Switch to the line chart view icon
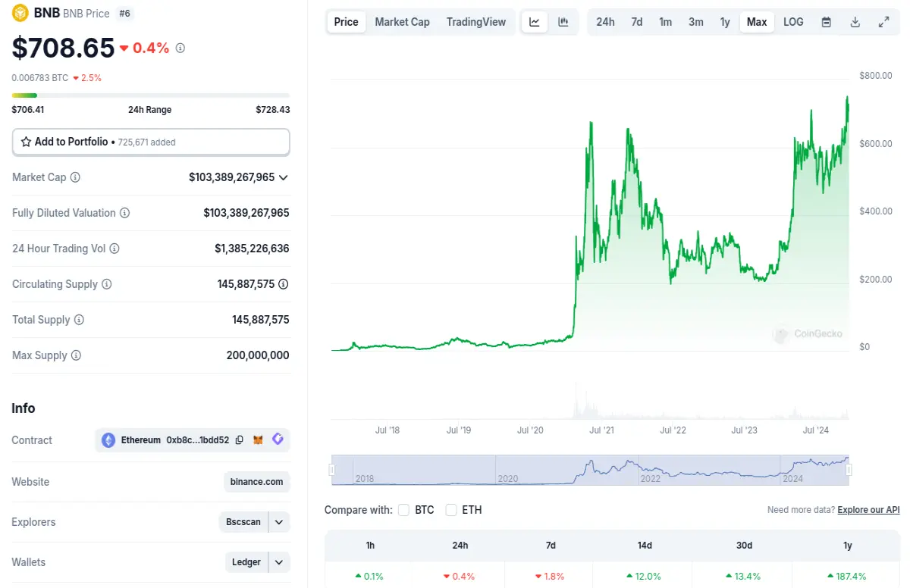910x588 pixels. (x=534, y=22)
